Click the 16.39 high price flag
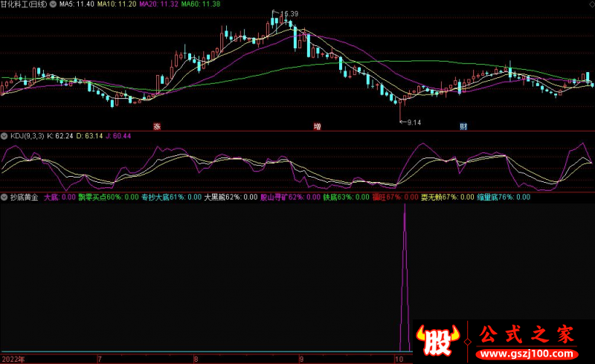Screen dimensions: 595x364 coord(288,14)
